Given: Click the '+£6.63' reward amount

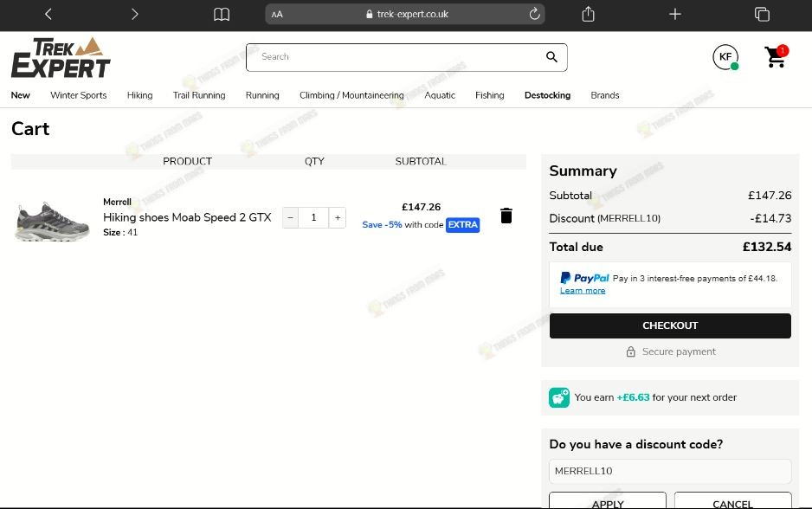Looking at the screenshot, I should coord(633,397).
